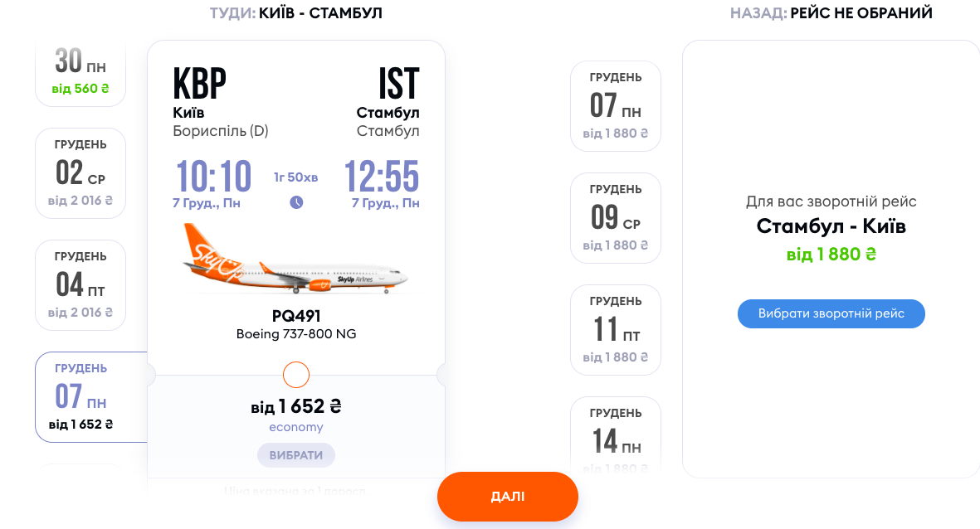
Task: Select return date Грудень 07 ПН
Action: 616,106
